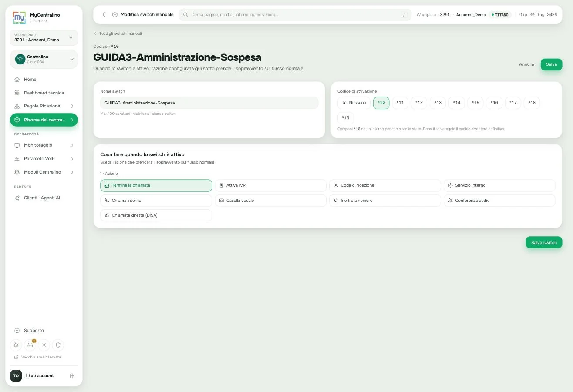Viewport: 573px width, 392px height.
Task: Click the logout icon beside Il tuo account
Action: tap(72, 376)
